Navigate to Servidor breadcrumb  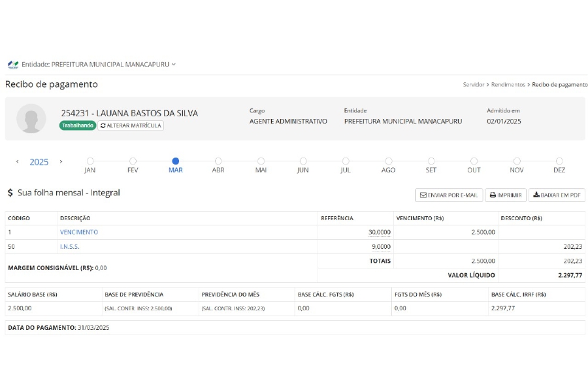[x=474, y=85]
